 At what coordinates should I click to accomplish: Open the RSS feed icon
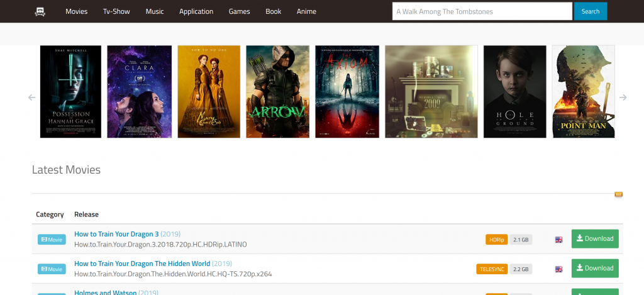coord(619,194)
